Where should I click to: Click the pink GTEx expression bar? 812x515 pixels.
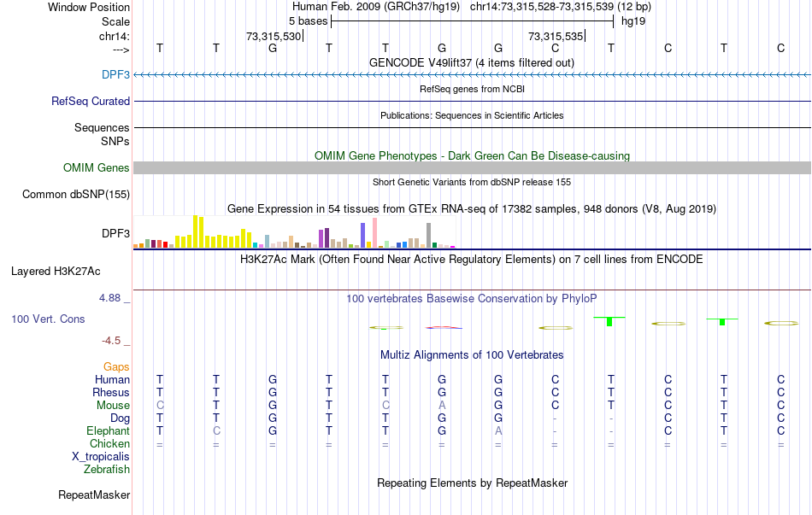pos(374,233)
